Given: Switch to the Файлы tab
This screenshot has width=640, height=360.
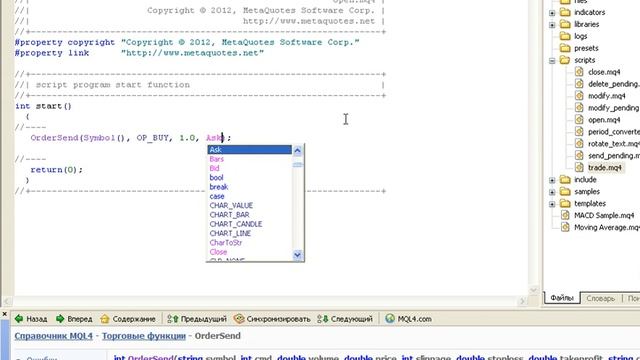Looking at the screenshot, I should 562,298.
